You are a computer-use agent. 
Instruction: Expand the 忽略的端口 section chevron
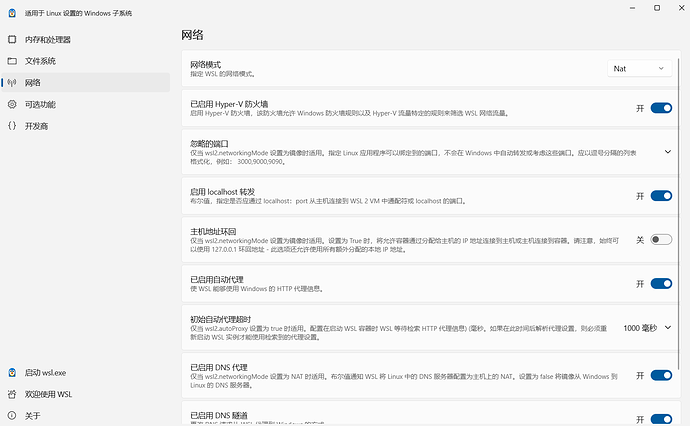pos(668,152)
